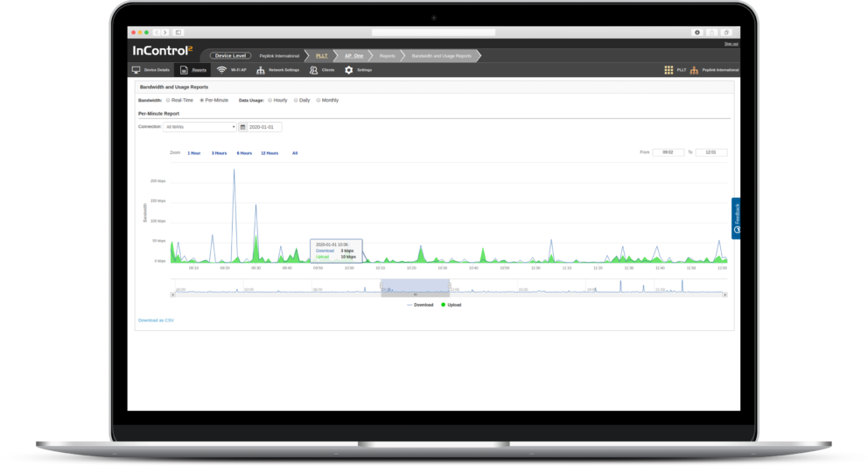Image resolution: width=868 pixels, height=466 pixels.
Task: Click the Device Details monitor icon
Action: click(x=136, y=70)
